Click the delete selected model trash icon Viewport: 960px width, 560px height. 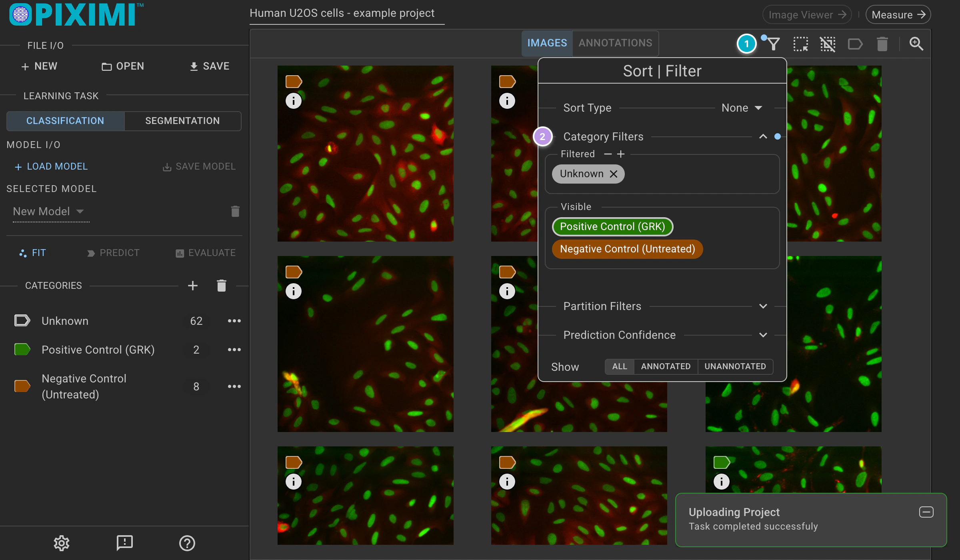pyautogui.click(x=235, y=211)
